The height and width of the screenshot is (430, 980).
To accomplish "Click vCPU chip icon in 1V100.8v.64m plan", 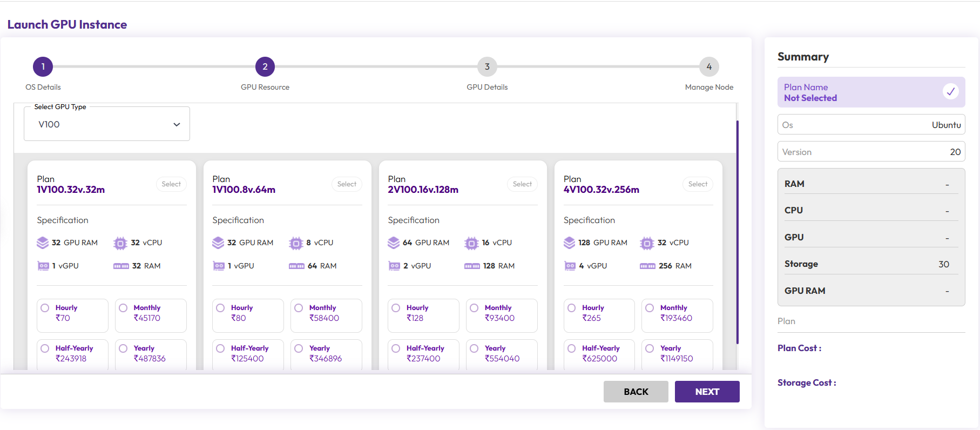I will pyautogui.click(x=296, y=243).
